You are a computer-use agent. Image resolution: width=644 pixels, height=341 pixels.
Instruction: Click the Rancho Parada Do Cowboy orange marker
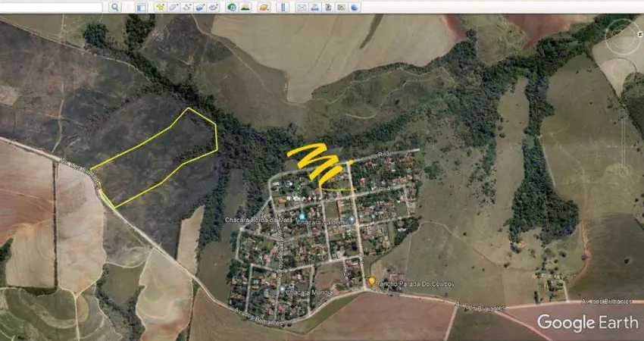click(x=371, y=281)
